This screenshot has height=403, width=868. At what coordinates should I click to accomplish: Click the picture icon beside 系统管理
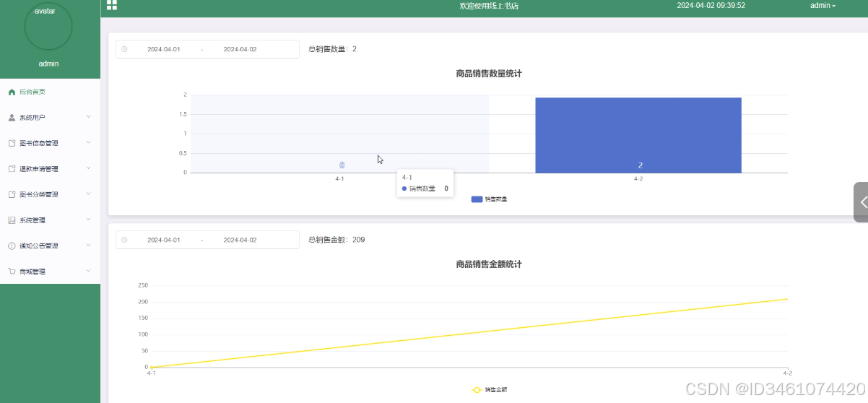12,220
